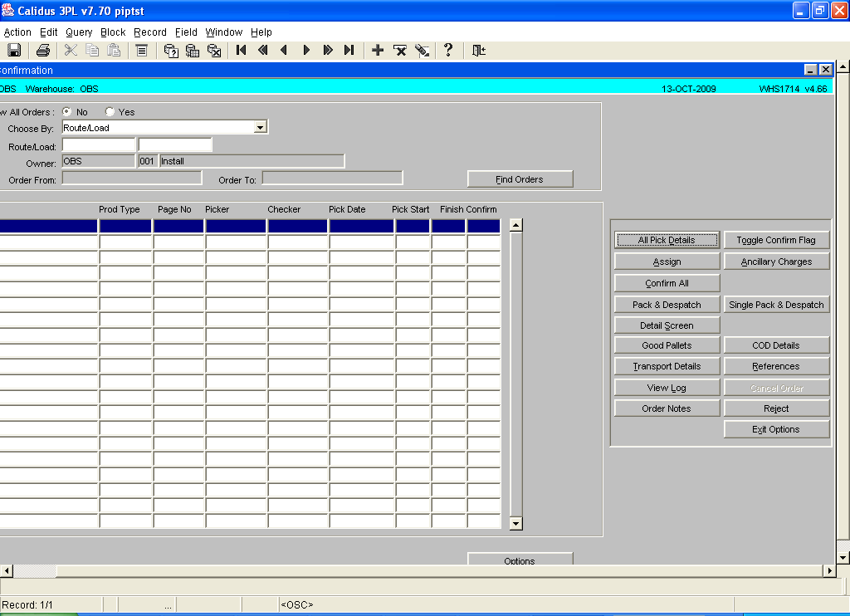Click the COD Details button
This screenshot has height=616, width=850.
tap(776, 345)
